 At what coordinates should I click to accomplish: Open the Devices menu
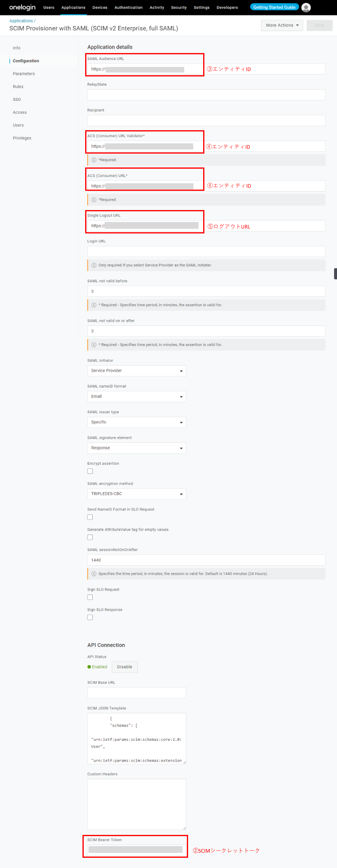click(100, 7)
